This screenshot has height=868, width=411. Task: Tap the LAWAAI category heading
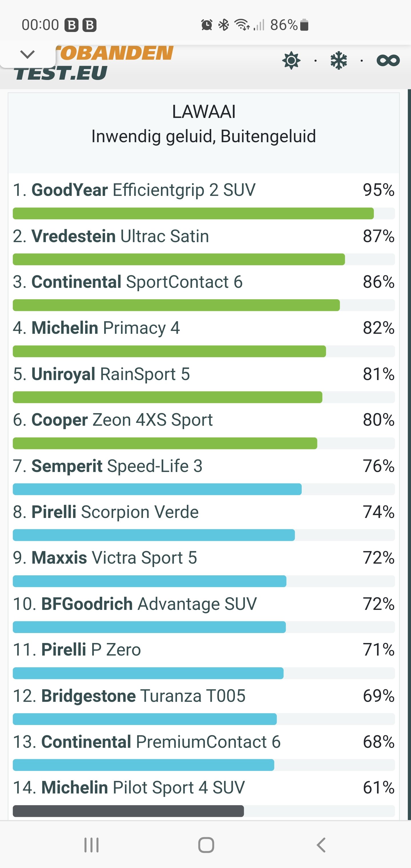click(204, 112)
